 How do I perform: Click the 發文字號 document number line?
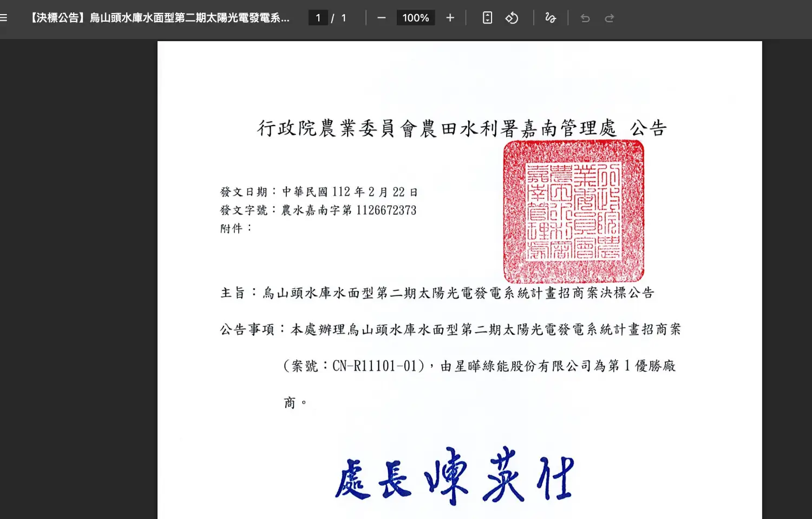318,210
